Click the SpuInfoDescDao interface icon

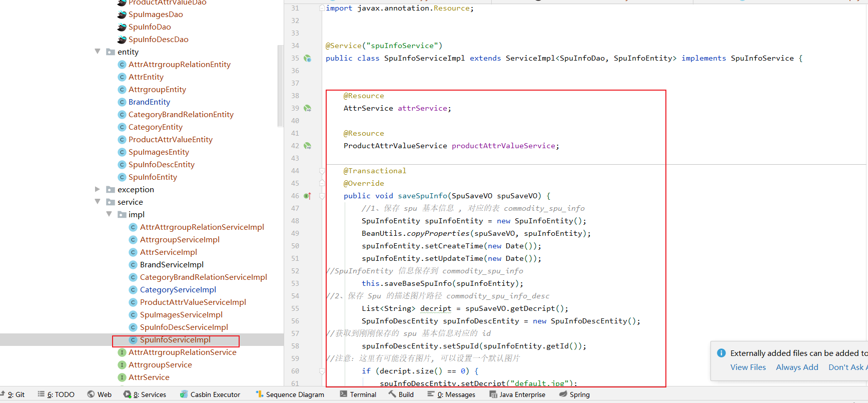tap(122, 40)
